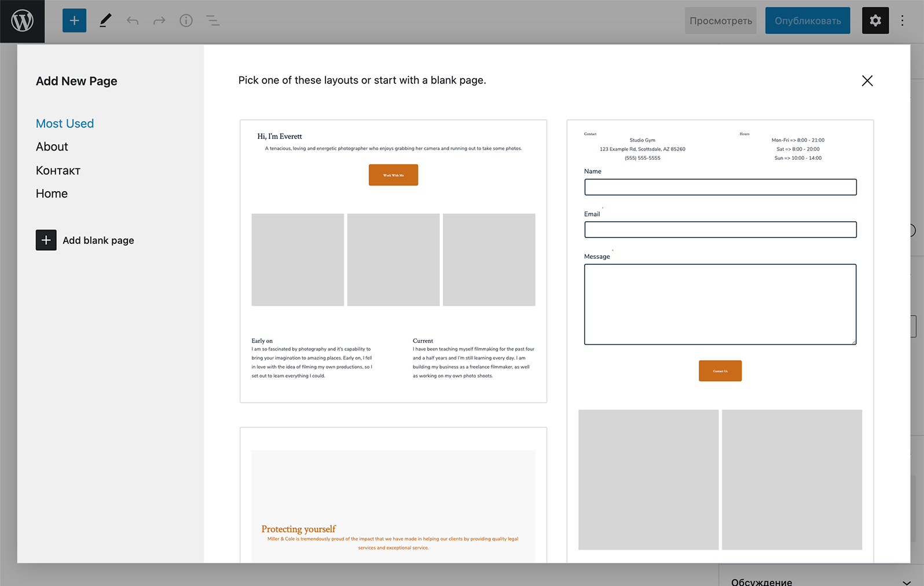924x586 pixels.
Task: Open the block inserter plus button
Action: (x=74, y=21)
